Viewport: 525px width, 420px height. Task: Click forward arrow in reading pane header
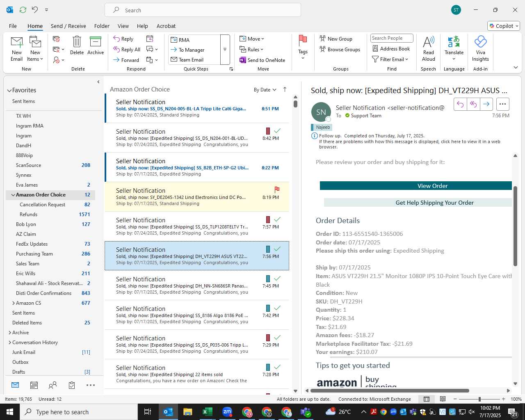tap(486, 104)
